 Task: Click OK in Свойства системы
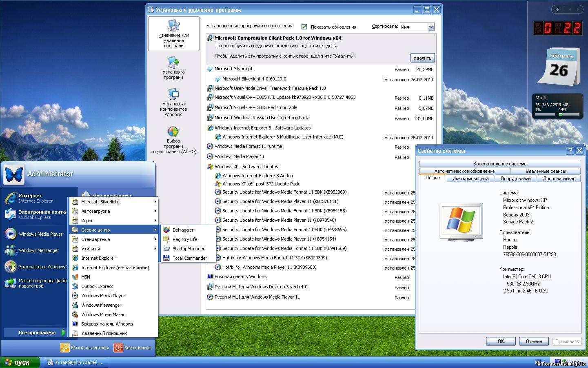tap(501, 341)
